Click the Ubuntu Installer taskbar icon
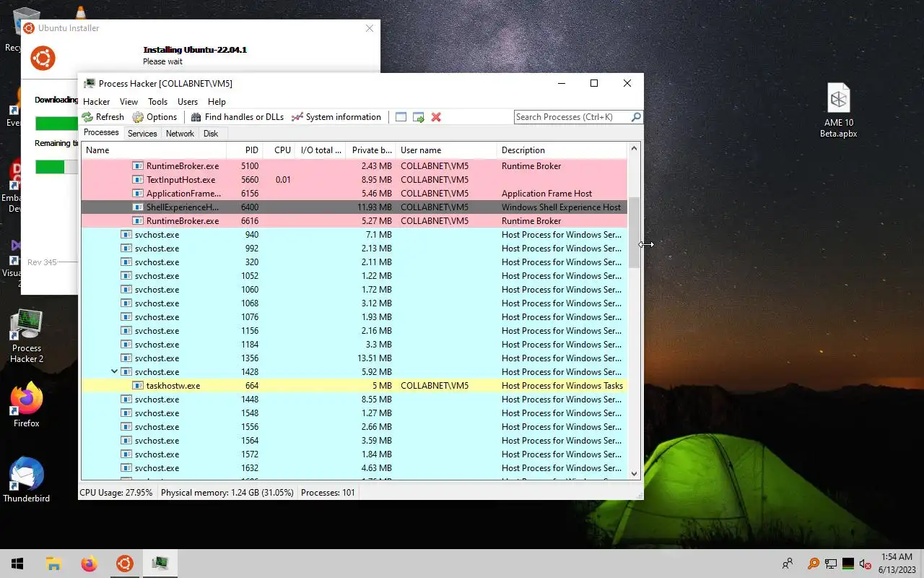This screenshot has height=578, width=924. pos(124,564)
